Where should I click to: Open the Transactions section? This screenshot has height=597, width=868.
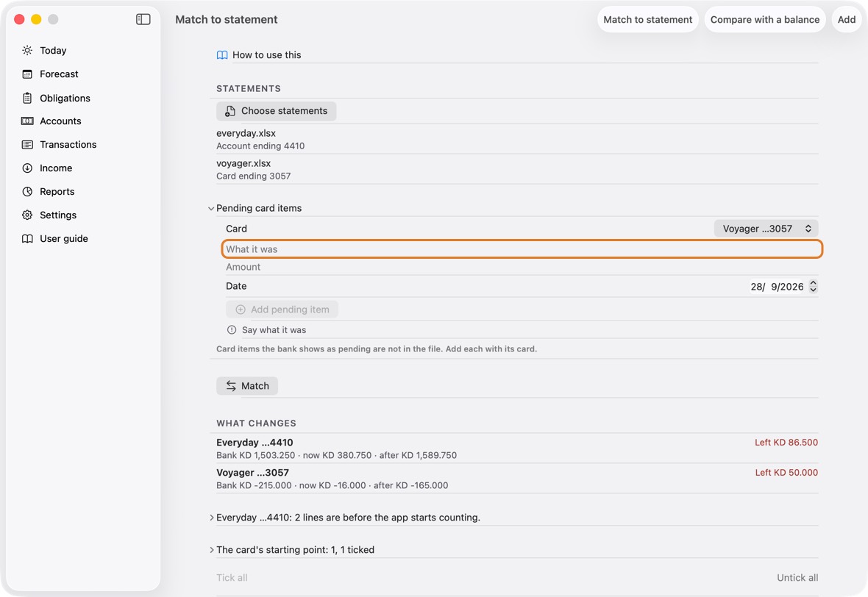tap(68, 144)
